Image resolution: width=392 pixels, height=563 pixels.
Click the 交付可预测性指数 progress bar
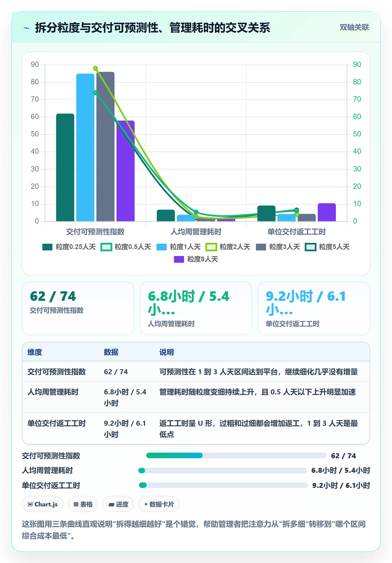(x=236, y=455)
